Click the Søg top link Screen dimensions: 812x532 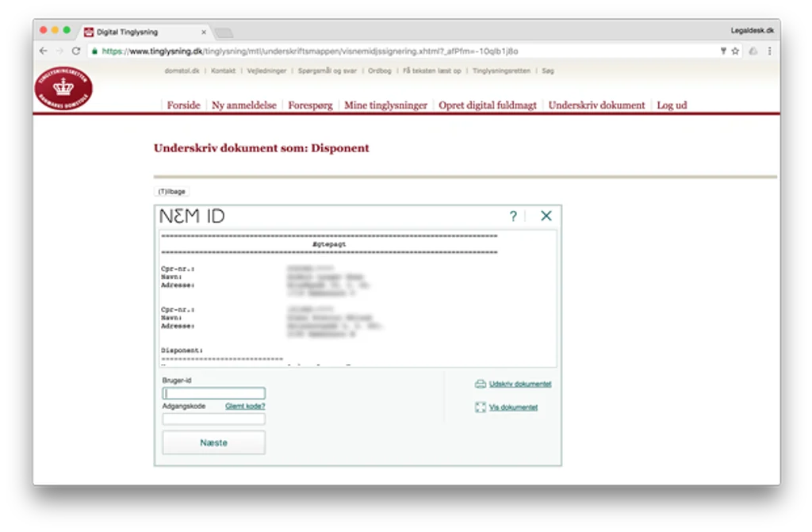pyautogui.click(x=548, y=71)
